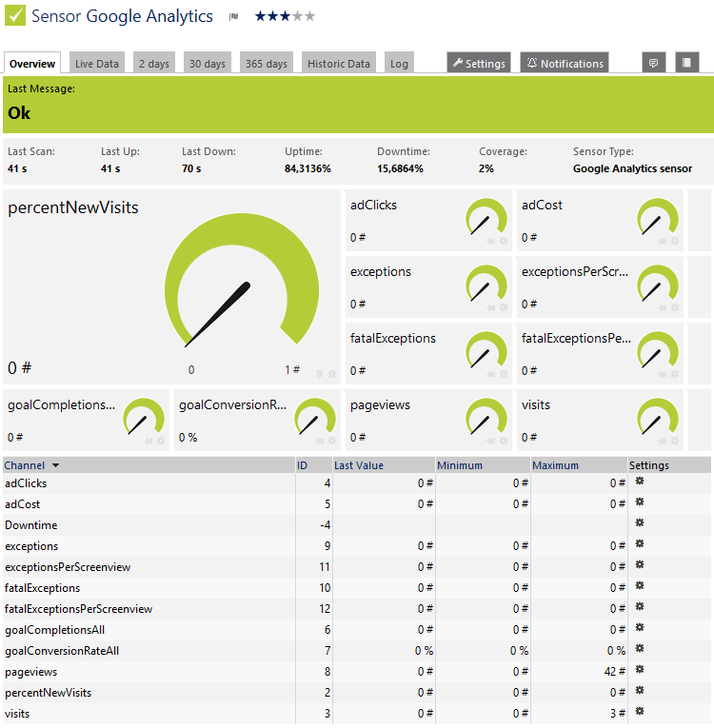Open the sensor Settings tab button
Screen dimensions: 714x728
(x=479, y=63)
